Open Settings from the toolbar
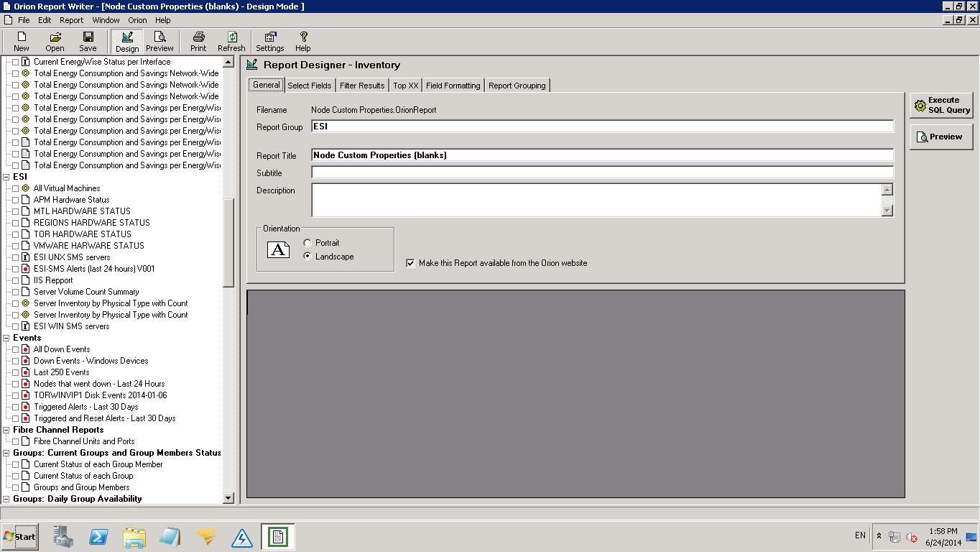The height and width of the screenshot is (552, 980). pos(270,42)
